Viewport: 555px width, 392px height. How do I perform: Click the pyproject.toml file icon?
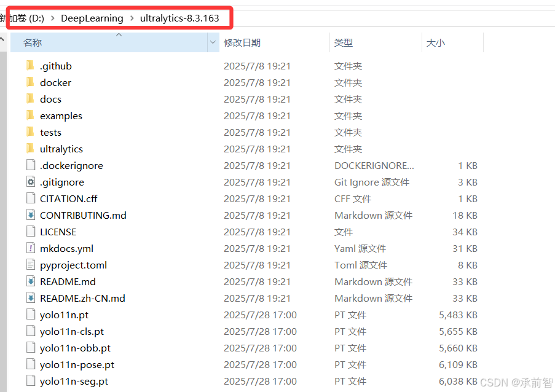coord(31,265)
